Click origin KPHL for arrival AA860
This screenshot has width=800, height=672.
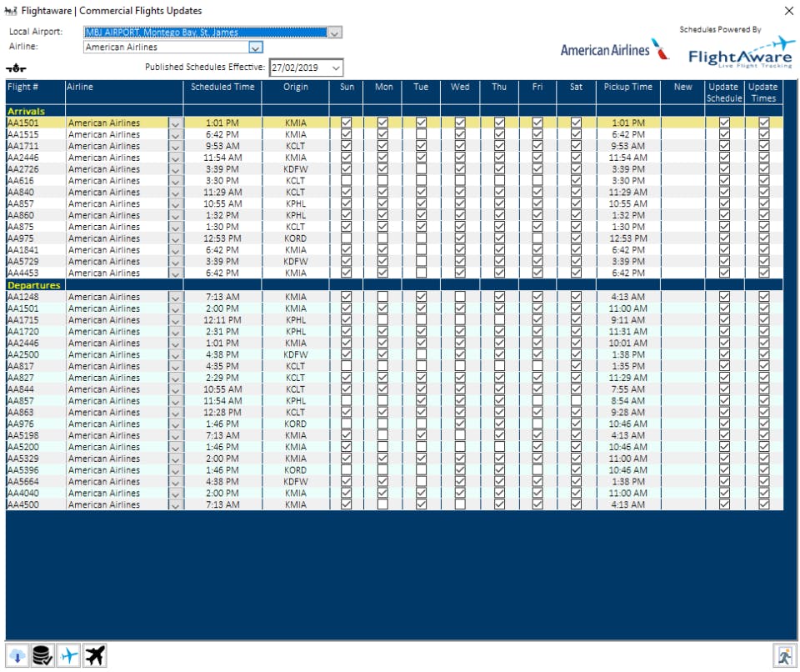coord(296,215)
